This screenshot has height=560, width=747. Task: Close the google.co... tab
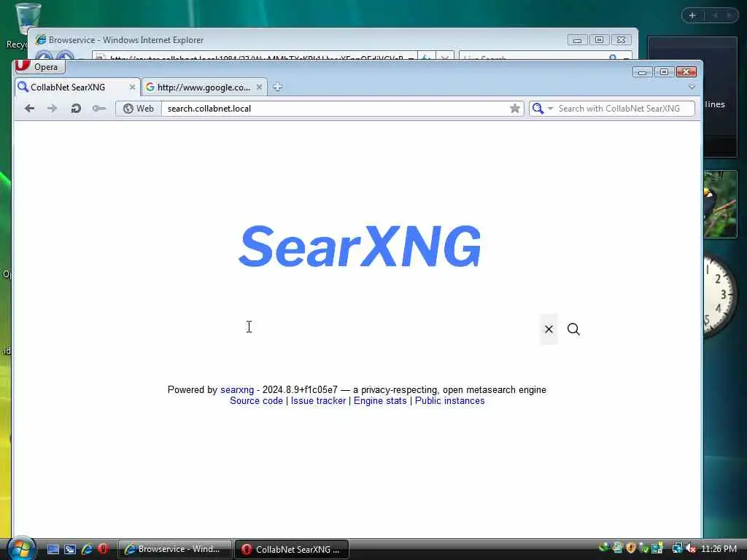[x=259, y=87]
